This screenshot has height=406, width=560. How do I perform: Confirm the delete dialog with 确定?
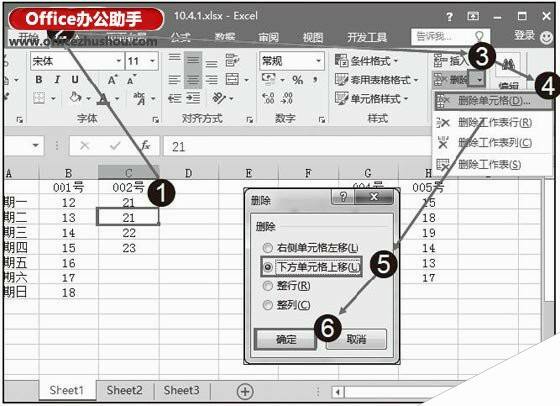pyautogui.click(x=286, y=339)
